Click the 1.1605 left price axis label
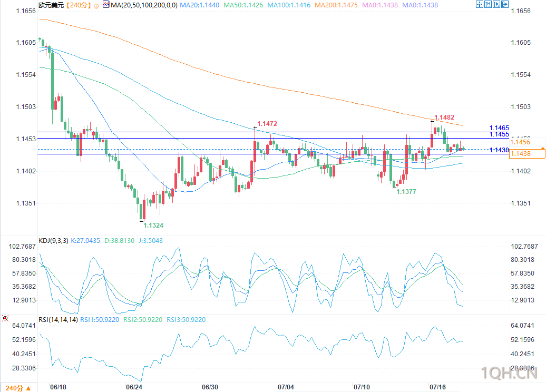Image resolution: width=546 pixels, height=392 pixels. [x=26, y=43]
